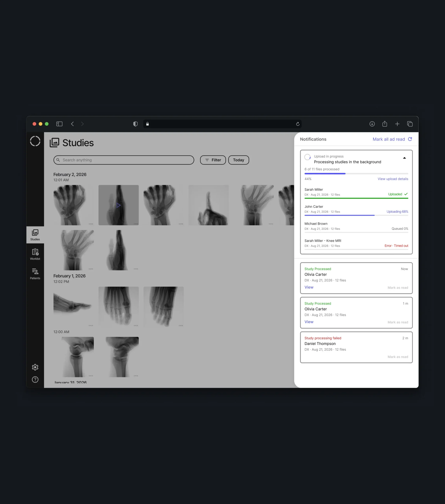Show the browser tab overview
This screenshot has height=504, width=445.
pos(410,124)
